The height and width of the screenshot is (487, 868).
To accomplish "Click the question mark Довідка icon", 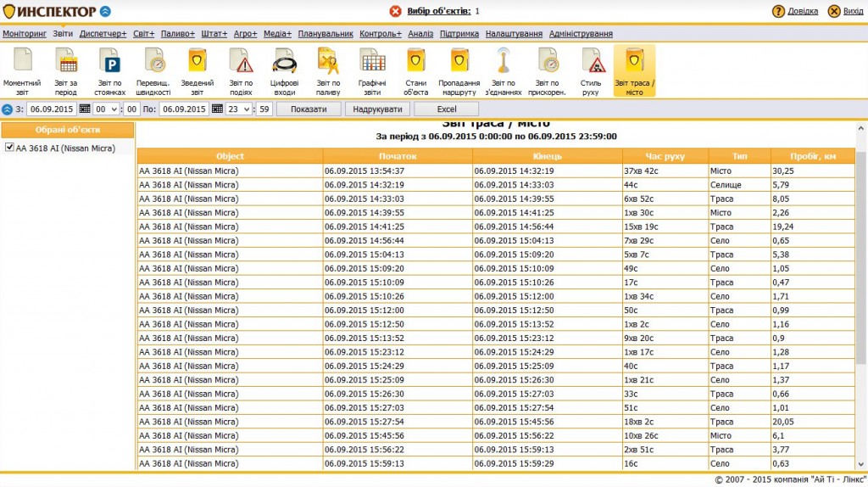I will 778,11.
